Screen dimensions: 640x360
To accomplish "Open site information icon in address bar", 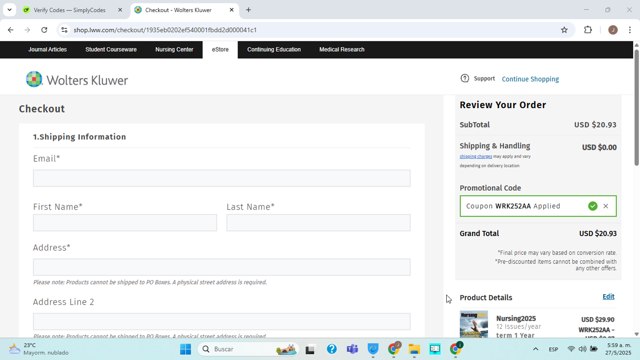I will (x=64, y=30).
